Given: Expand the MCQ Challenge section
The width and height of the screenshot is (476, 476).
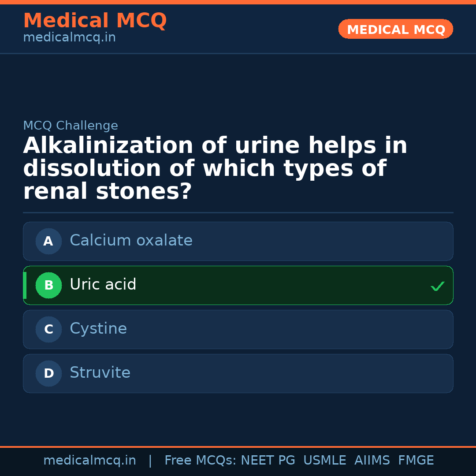Looking at the screenshot, I should pos(71,126).
